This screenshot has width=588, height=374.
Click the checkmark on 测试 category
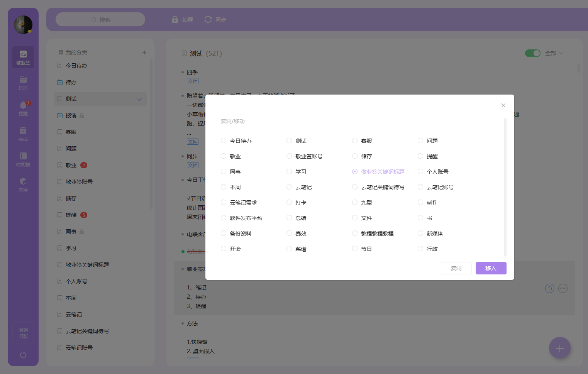[140, 99]
